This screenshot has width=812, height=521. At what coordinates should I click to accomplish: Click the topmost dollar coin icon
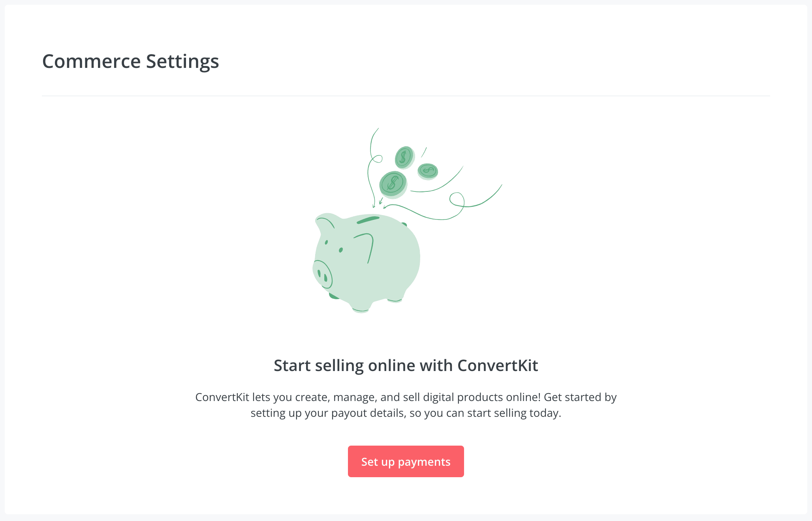coord(404,157)
